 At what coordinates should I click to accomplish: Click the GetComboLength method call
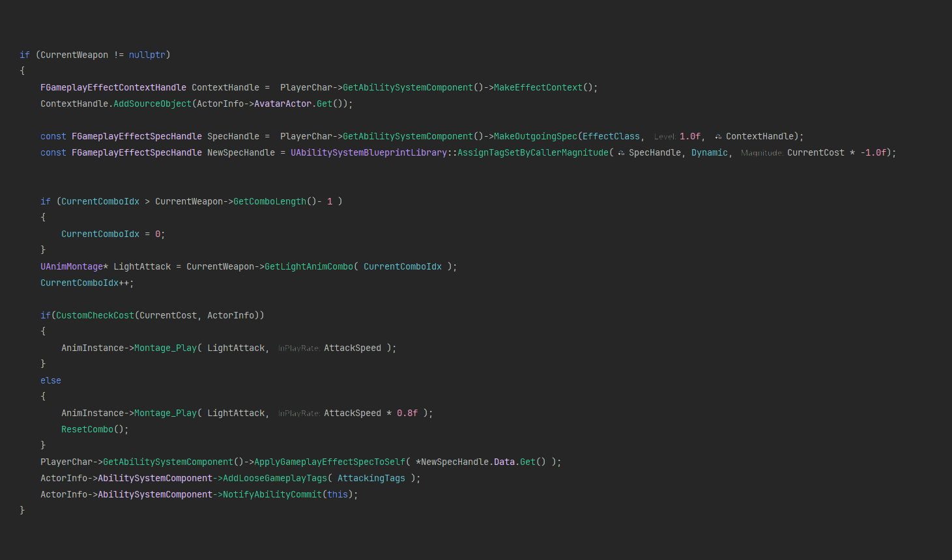point(269,201)
